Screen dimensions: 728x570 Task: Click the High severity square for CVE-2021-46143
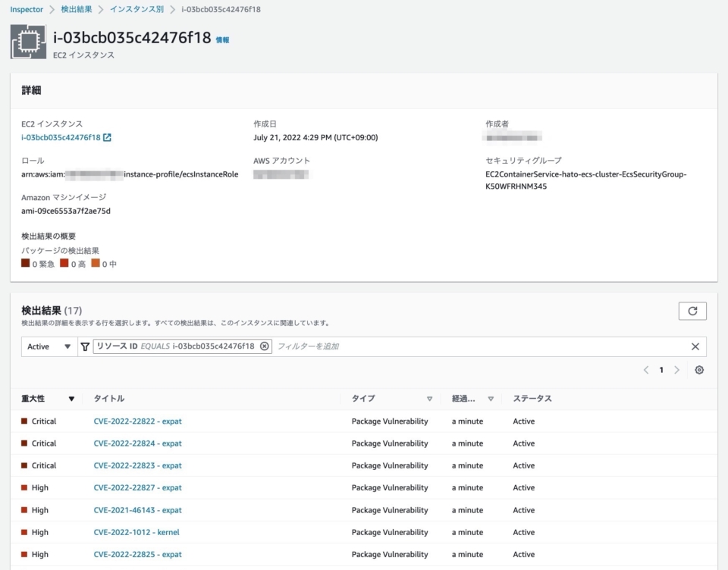26,510
